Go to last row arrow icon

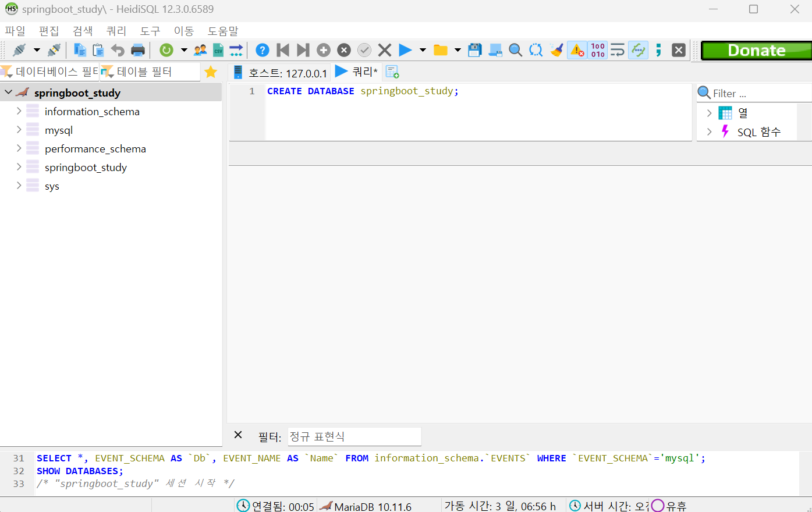[303, 50]
